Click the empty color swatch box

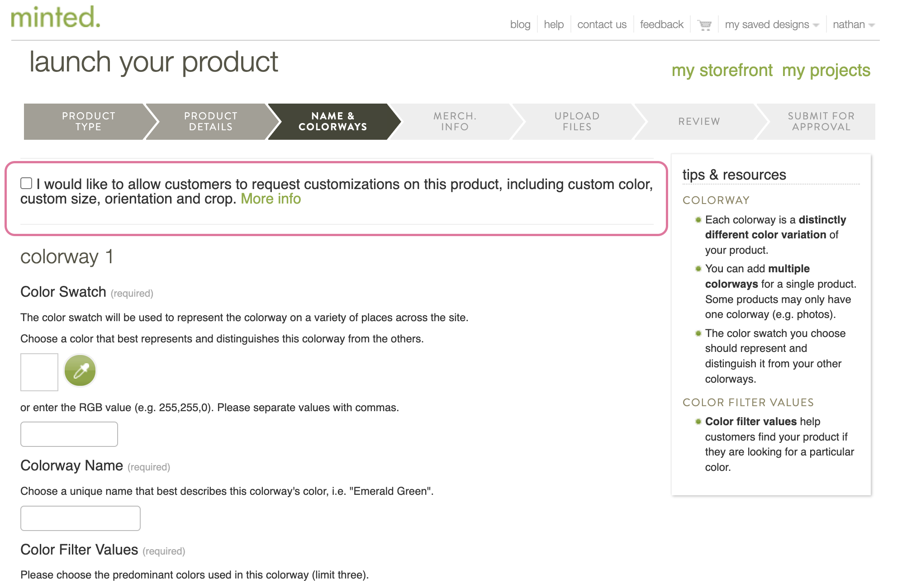(39, 372)
